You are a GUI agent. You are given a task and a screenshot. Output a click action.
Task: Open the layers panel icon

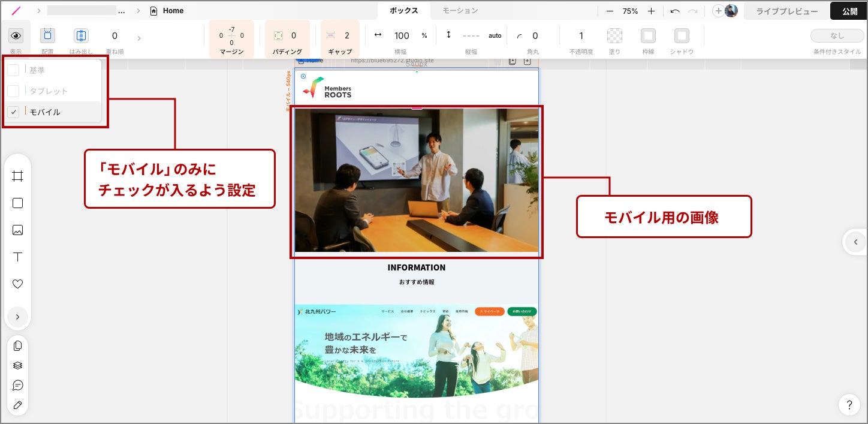coord(17,365)
